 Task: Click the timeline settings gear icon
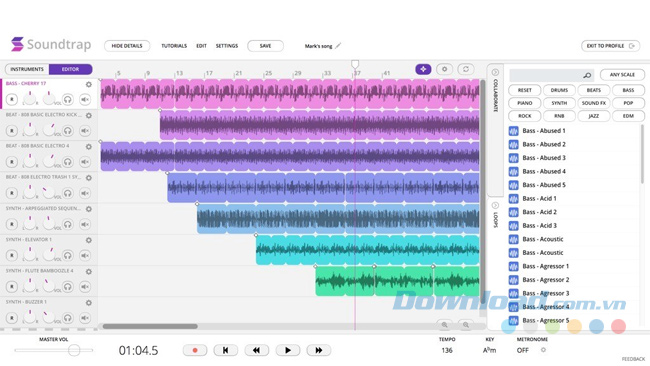click(444, 69)
